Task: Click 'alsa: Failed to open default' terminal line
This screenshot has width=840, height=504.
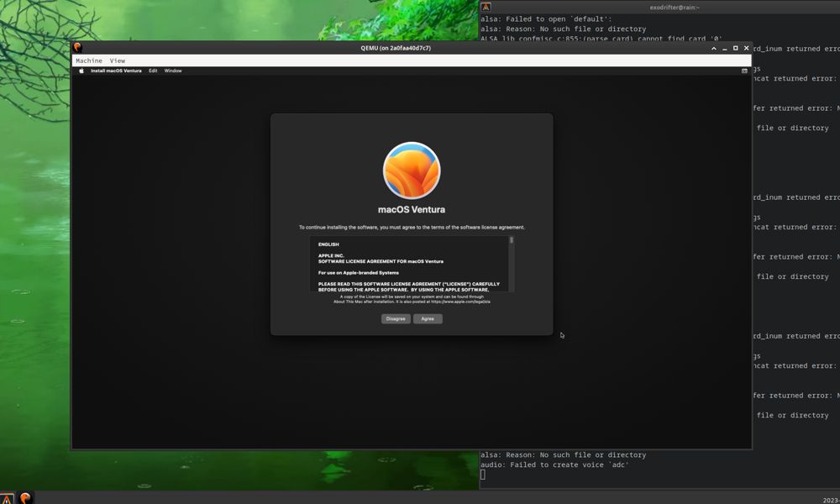Action: coord(546,18)
